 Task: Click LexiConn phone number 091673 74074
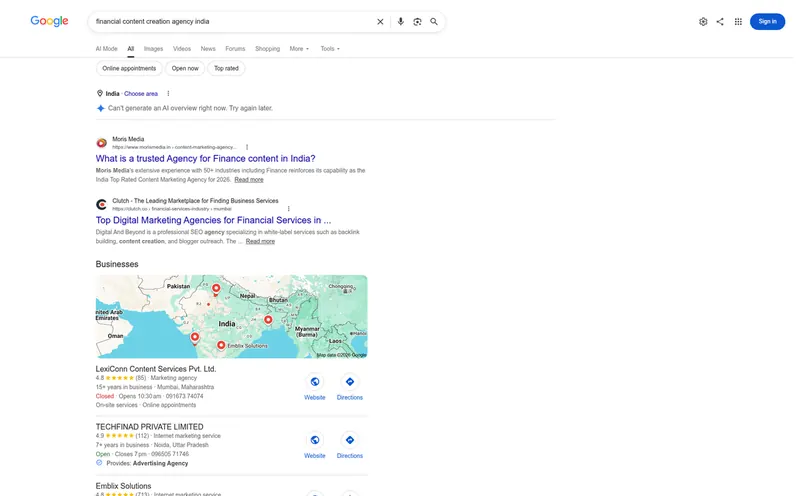184,396
